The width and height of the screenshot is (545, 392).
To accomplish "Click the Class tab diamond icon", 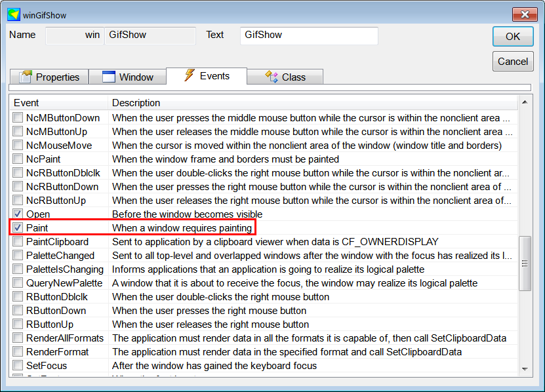I will (x=272, y=77).
